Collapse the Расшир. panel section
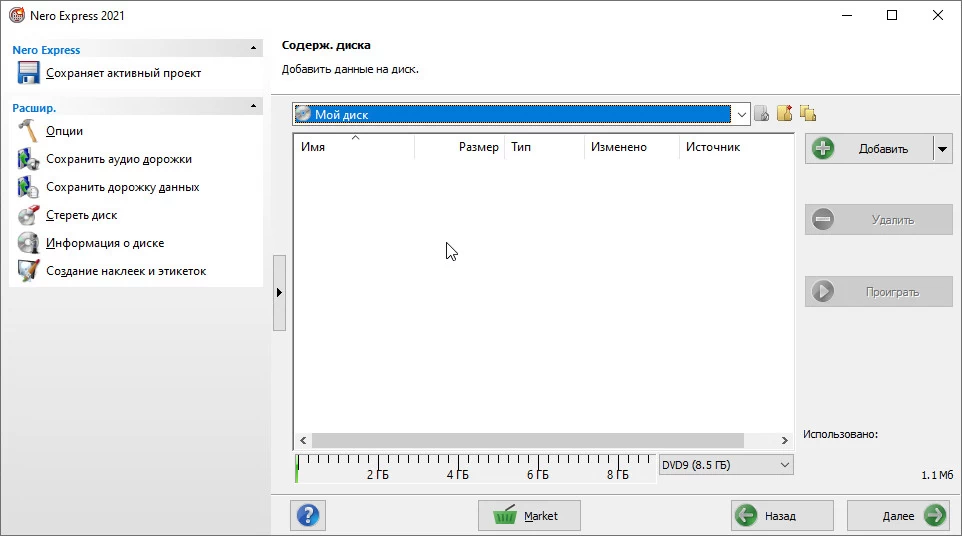This screenshot has width=962, height=536. tap(254, 107)
